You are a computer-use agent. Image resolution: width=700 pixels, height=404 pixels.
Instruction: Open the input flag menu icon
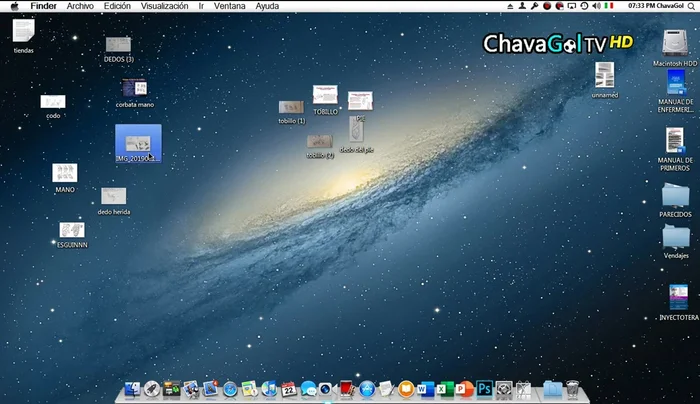609,6
